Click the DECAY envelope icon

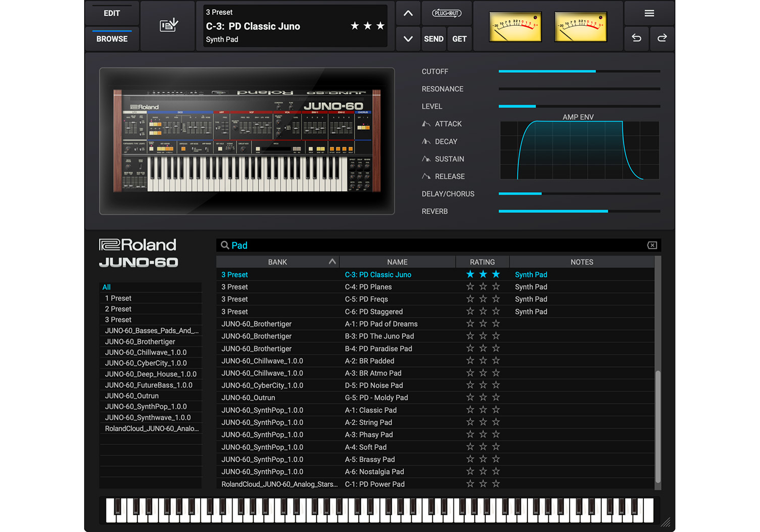click(427, 141)
